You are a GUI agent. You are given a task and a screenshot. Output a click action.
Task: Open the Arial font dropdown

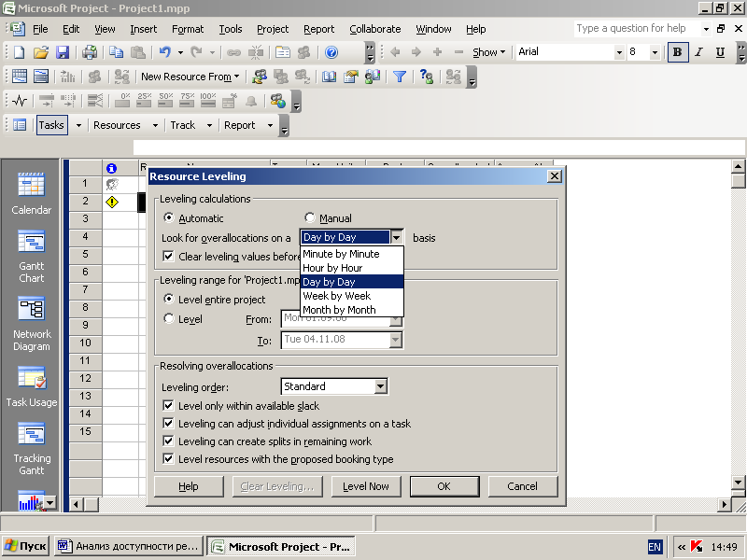tap(619, 52)
